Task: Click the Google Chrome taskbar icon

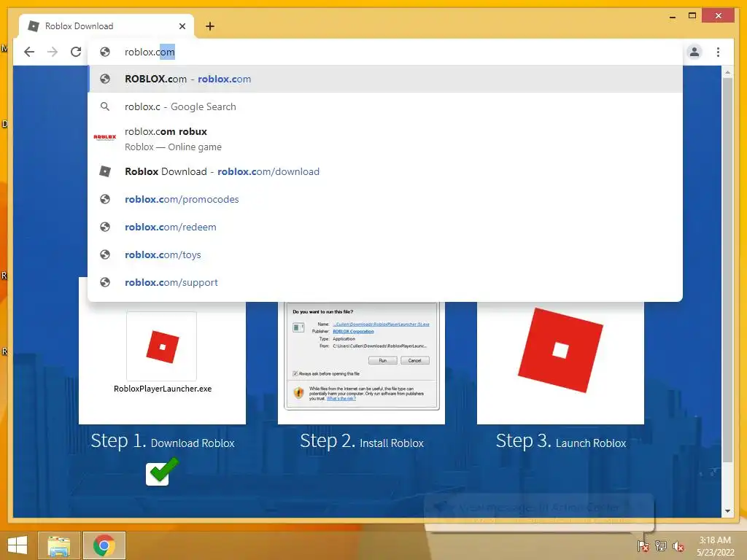Action: click(x=104, y=545)
